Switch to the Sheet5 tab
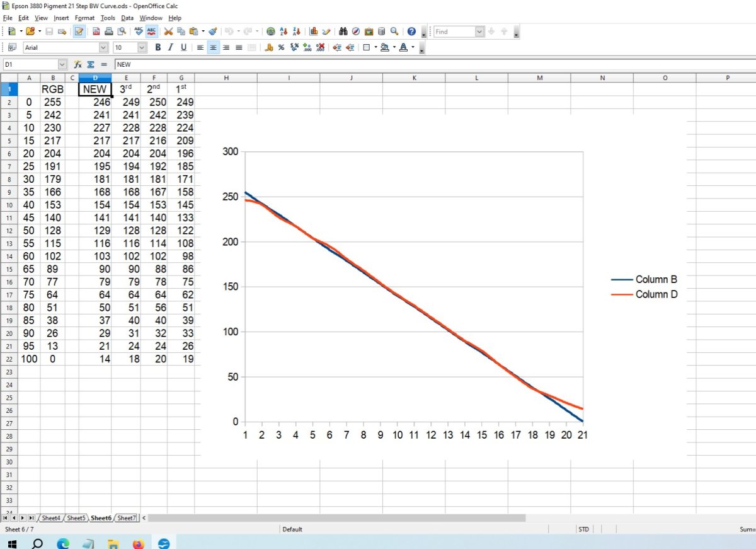Screen dimensions: 756x549 point(76,518)
